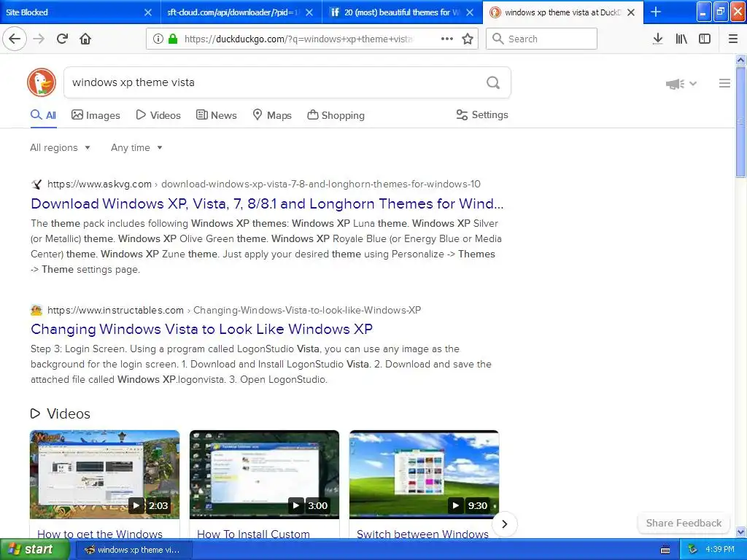The width and height of the screenshot is (747, 560).
Task: Play the 3:00 video thumbnail
Action: [x=264, y=474]
